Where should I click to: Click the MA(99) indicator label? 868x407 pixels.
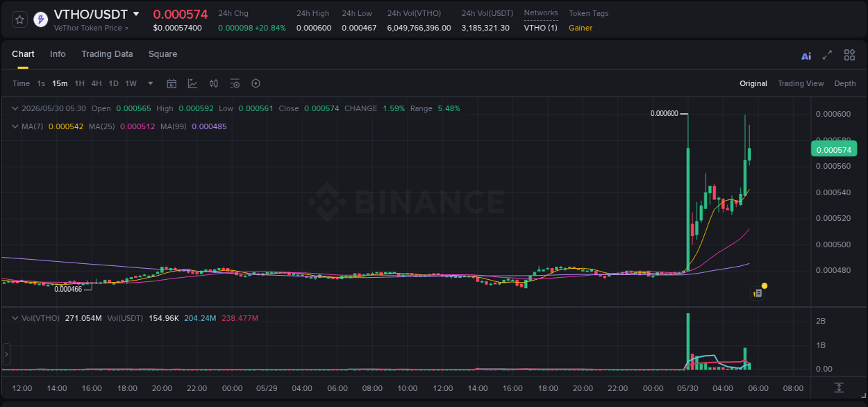(x=174, y=126)
